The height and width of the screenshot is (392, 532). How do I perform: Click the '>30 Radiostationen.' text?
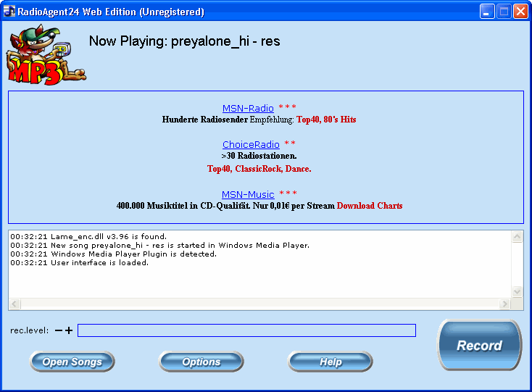pyautogui.click(x=259, y=156)
